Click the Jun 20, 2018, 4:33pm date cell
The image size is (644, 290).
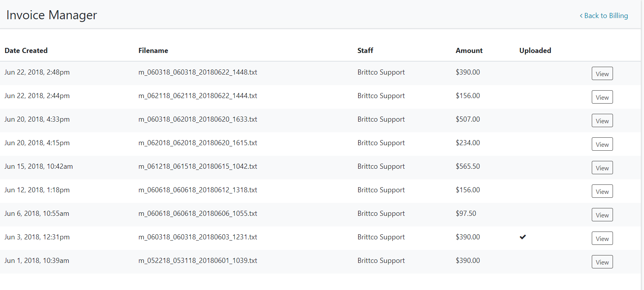(37, 119)
